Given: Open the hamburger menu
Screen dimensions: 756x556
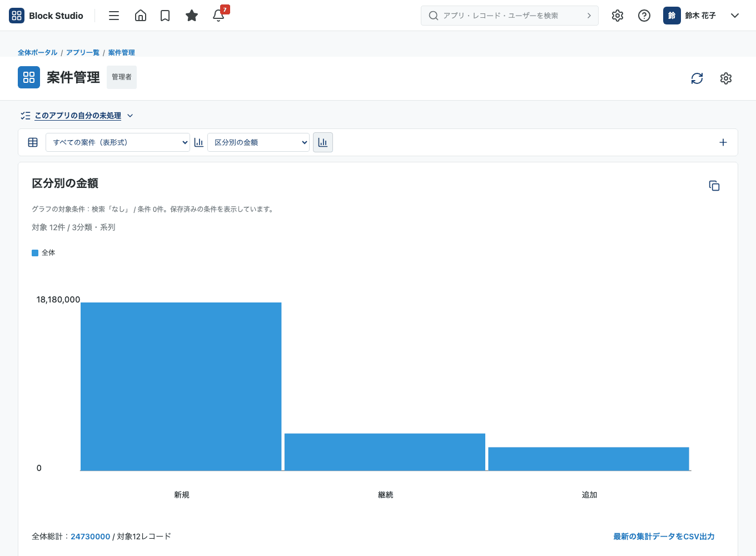Looking at the screenshot, I should pyautogui.click(x=114, y=16).
